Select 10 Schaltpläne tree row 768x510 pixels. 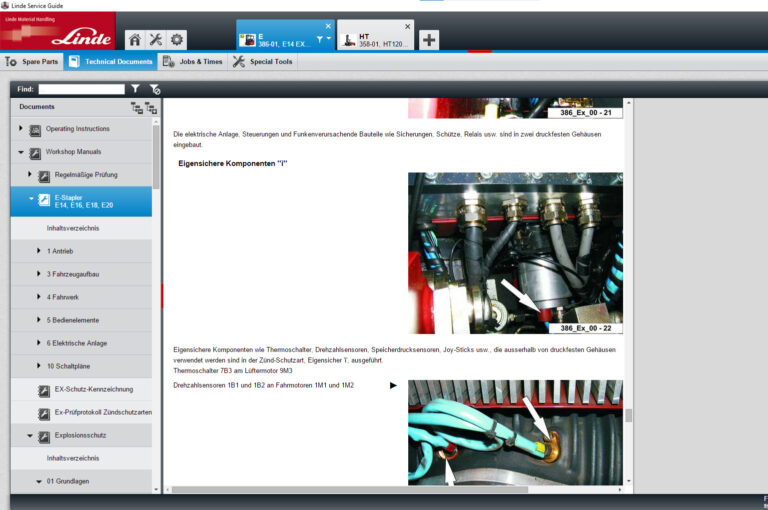(81, 366)
